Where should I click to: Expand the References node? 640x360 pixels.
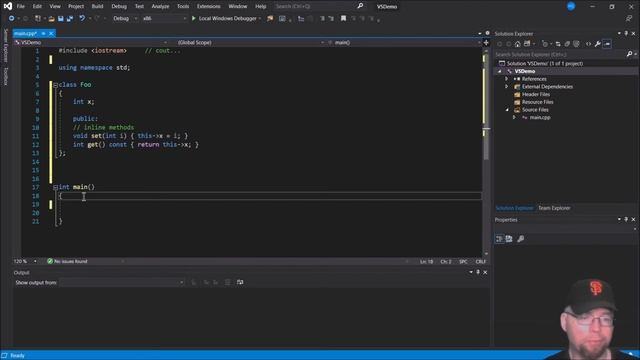507,79
